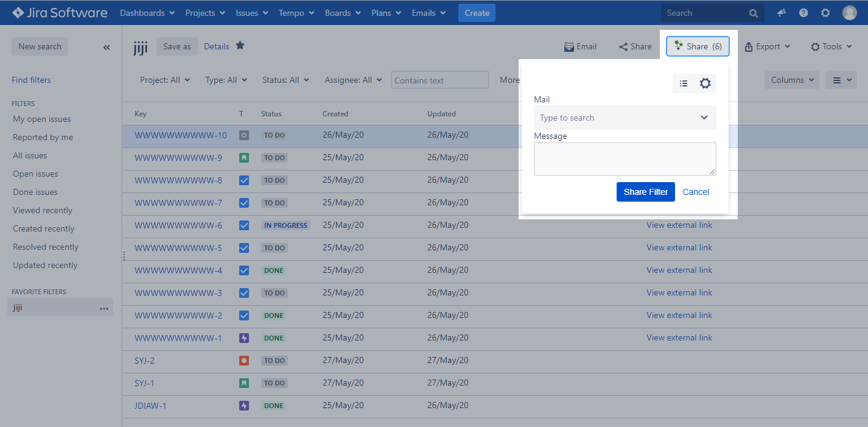This screenshot has width=868, height=427.
Task: Open the Export dropdown menu
Action: pos(767,46)
